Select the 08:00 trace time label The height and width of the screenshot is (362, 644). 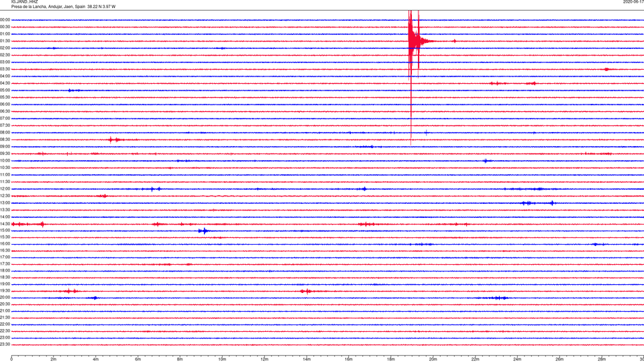click(x=5, y=133)
